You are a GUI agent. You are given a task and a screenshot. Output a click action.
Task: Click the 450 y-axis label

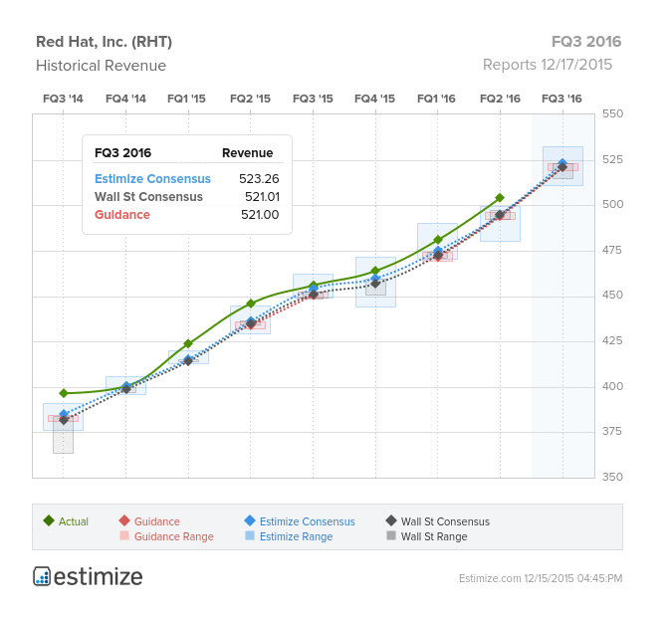point(612,295)
